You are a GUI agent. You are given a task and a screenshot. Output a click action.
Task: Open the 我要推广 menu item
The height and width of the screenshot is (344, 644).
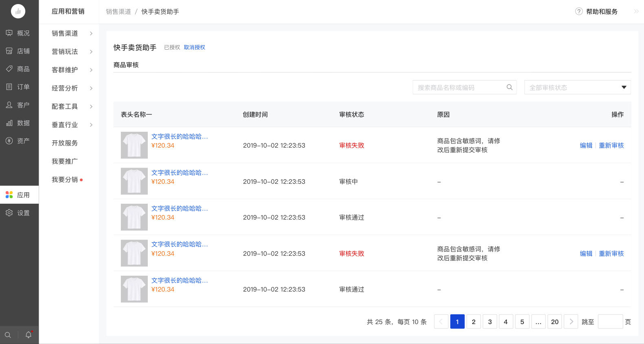point(65,161)
